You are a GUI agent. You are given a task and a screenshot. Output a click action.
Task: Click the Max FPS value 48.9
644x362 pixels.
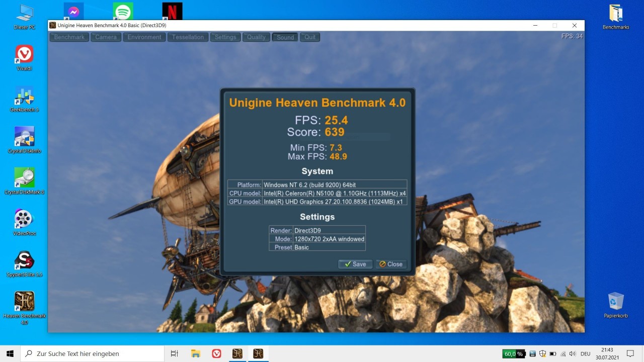338,156
